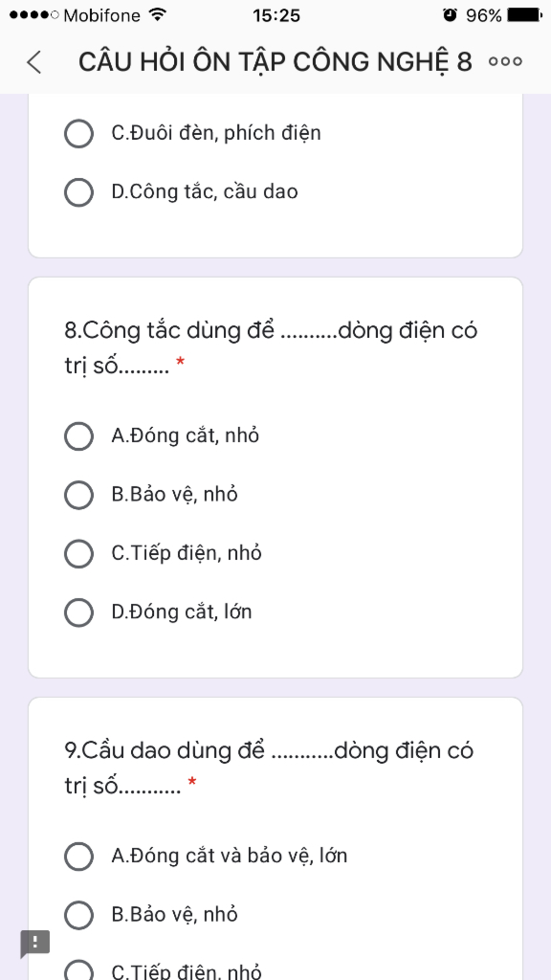
Task: Tap the page title CÂU HỎI ÔN TẬP CÔNG NGHỆ 8
Action: (x=275, y=62)
